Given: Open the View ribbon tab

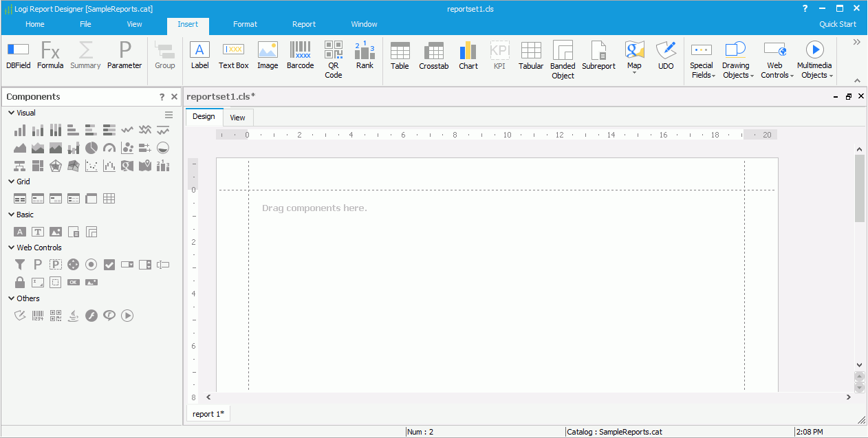Looking at the screenshot, I should [x=135, y=24].
